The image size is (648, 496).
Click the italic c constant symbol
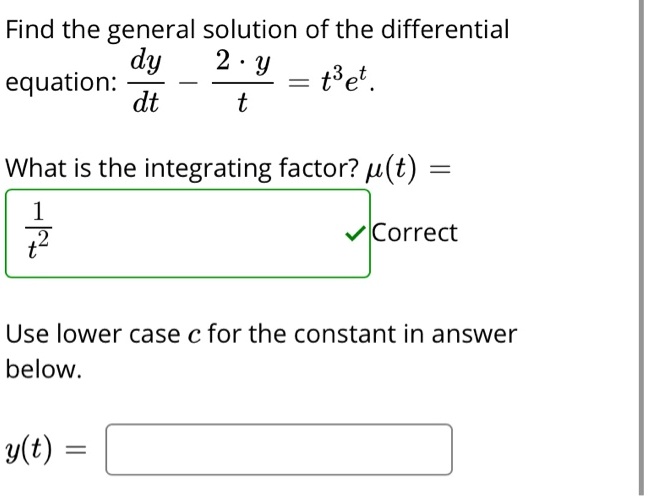pyautogui.click(x=194, y=336)
